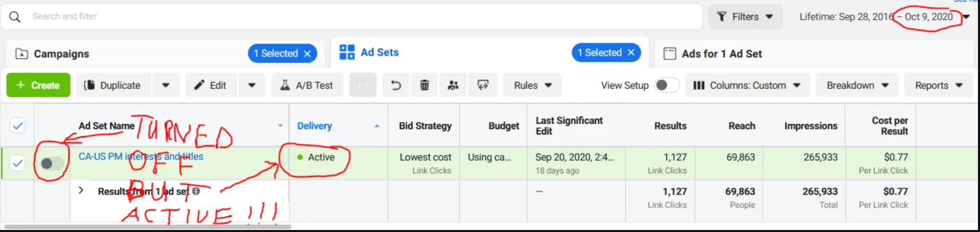Open the Columns: Custom dropdown
Screen dimensions: 980x232
click(x=747, y=85)
